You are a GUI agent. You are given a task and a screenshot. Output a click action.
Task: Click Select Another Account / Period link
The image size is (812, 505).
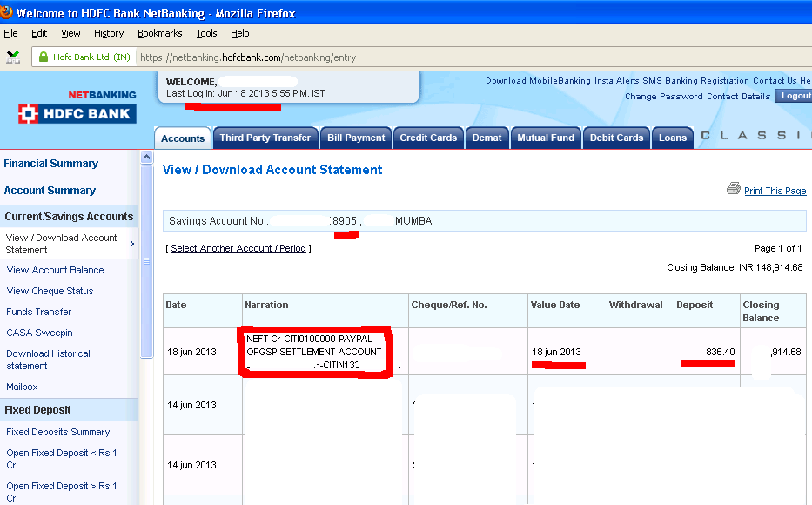pos(238,248)
